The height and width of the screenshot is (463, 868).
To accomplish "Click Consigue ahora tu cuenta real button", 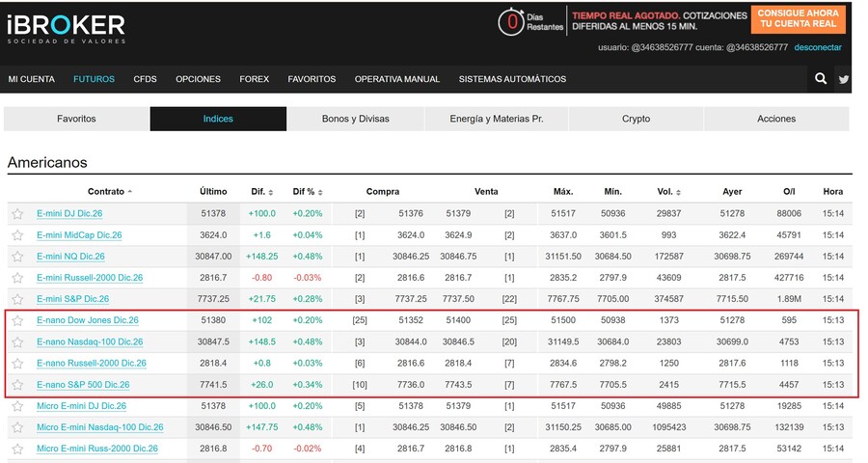I will point(799,19).
